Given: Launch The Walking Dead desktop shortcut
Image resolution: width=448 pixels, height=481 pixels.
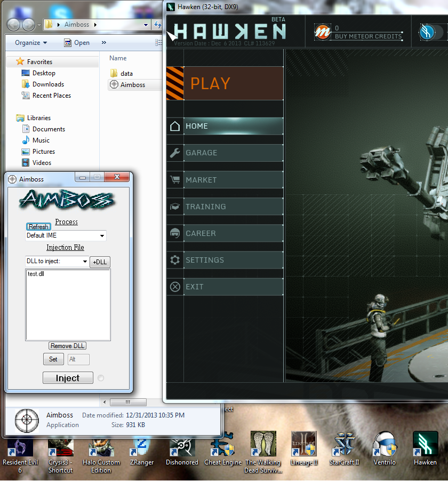Looking at the screenshot, I should 263,452.
